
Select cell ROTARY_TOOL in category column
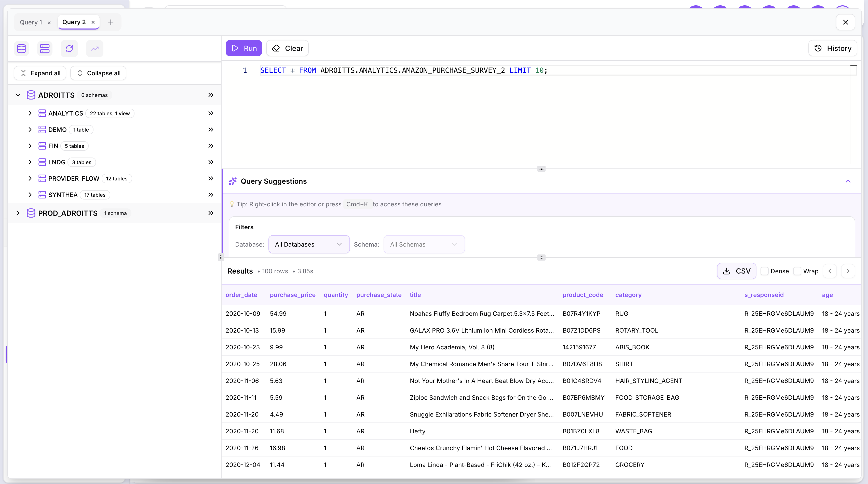[x=636, y=331]
